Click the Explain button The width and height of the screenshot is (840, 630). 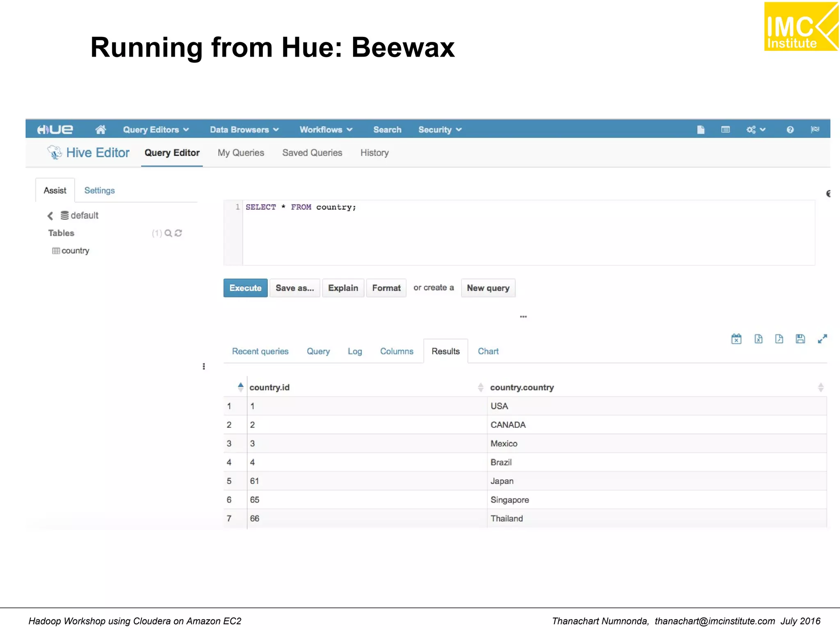tap(343, 288)
